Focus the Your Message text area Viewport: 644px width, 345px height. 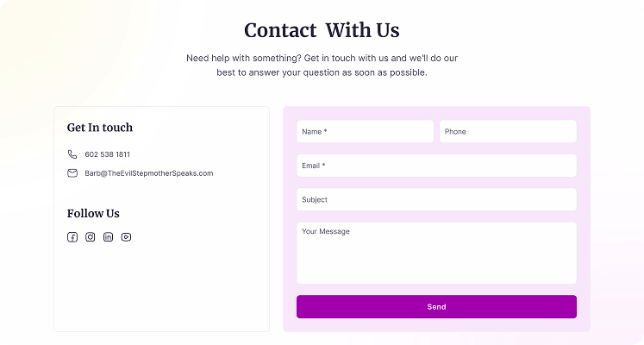click(x=436, y=253)
